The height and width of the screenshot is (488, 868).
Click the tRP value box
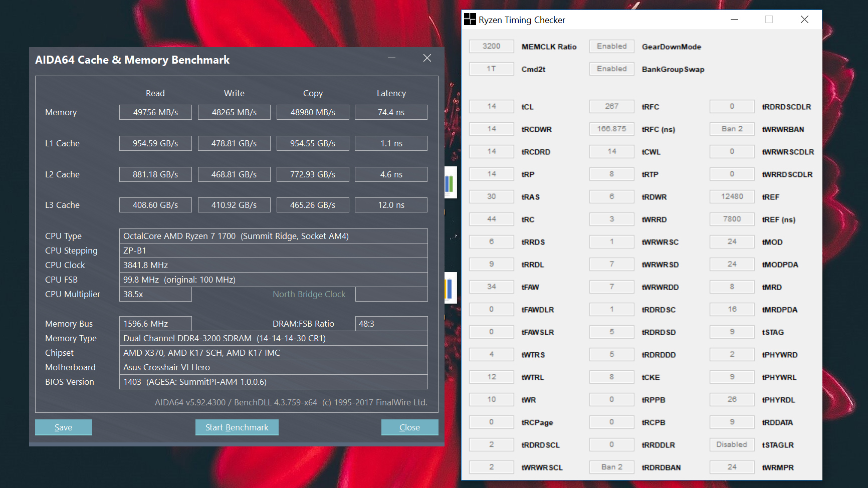492,174
